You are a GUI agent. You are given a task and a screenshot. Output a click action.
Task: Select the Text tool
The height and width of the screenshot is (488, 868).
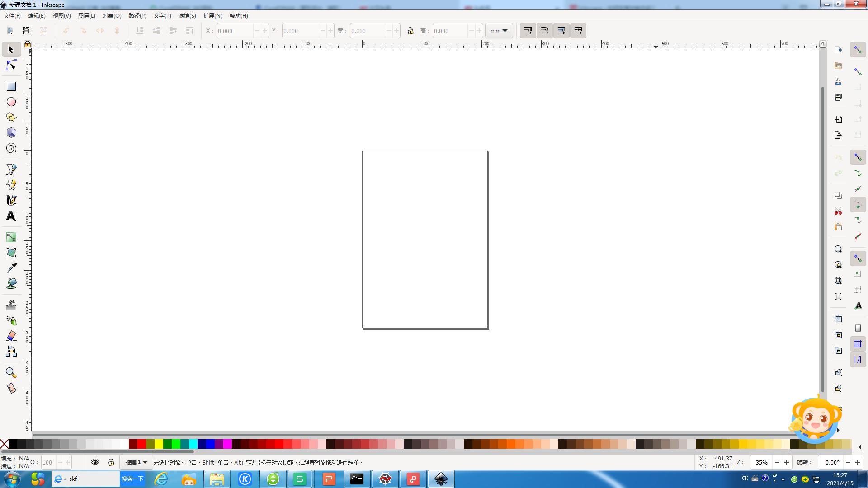pos(11,216)
